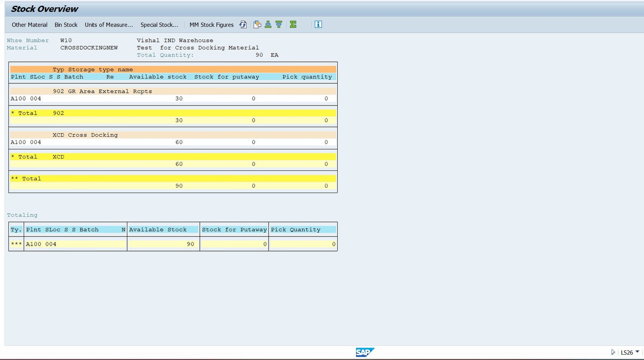Click warehouse number value W10
This screenshot has width=644, height=360.
point(66,40)
